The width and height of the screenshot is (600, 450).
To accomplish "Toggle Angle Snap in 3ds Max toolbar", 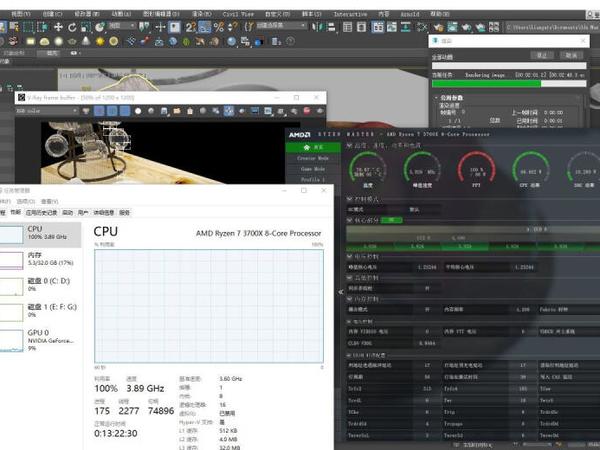I will (204, 27).
